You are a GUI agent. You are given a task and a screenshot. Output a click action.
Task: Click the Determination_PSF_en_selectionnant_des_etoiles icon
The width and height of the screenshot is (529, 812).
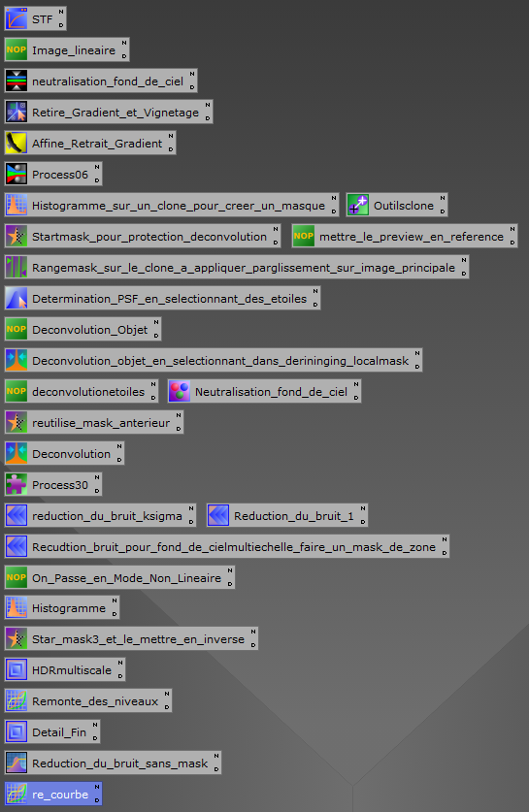click(17, 299)
